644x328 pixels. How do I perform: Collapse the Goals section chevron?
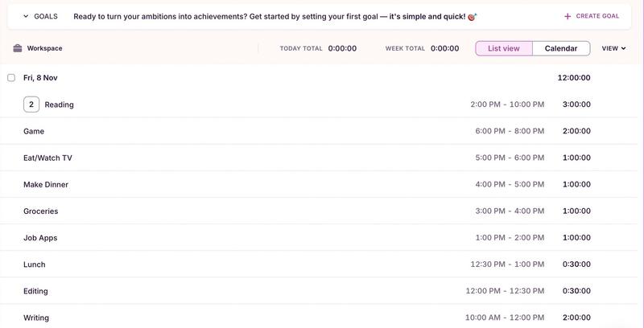pos(26,16)
